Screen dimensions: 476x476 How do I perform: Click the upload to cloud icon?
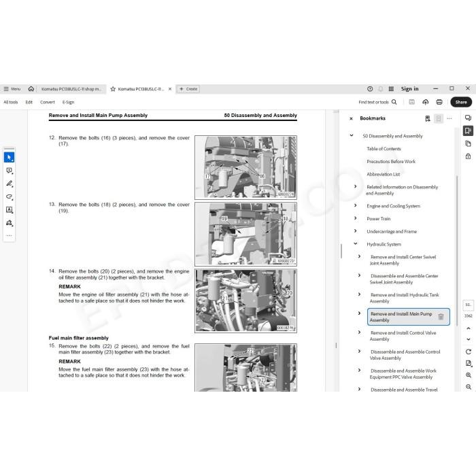(425, 102)
